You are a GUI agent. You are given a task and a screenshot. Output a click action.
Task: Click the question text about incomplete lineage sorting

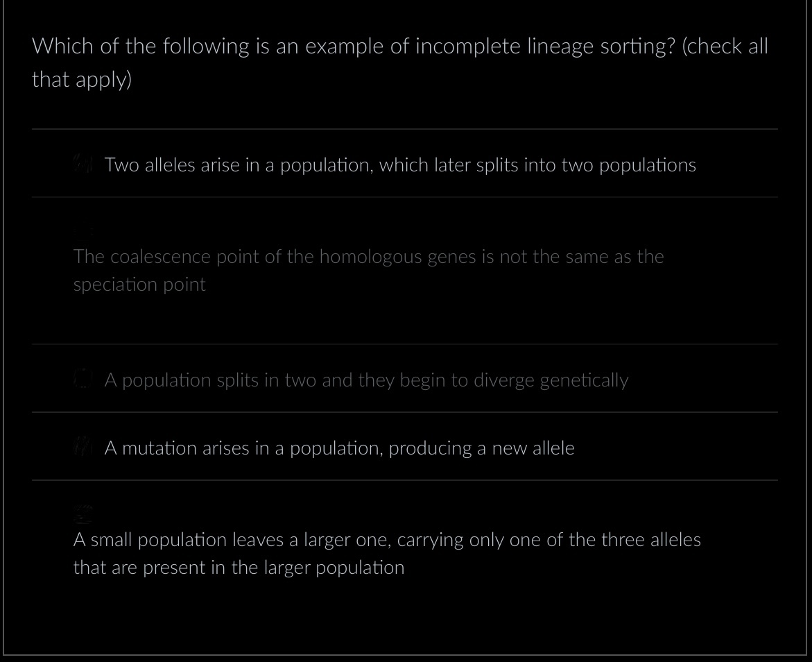point(399,62)
